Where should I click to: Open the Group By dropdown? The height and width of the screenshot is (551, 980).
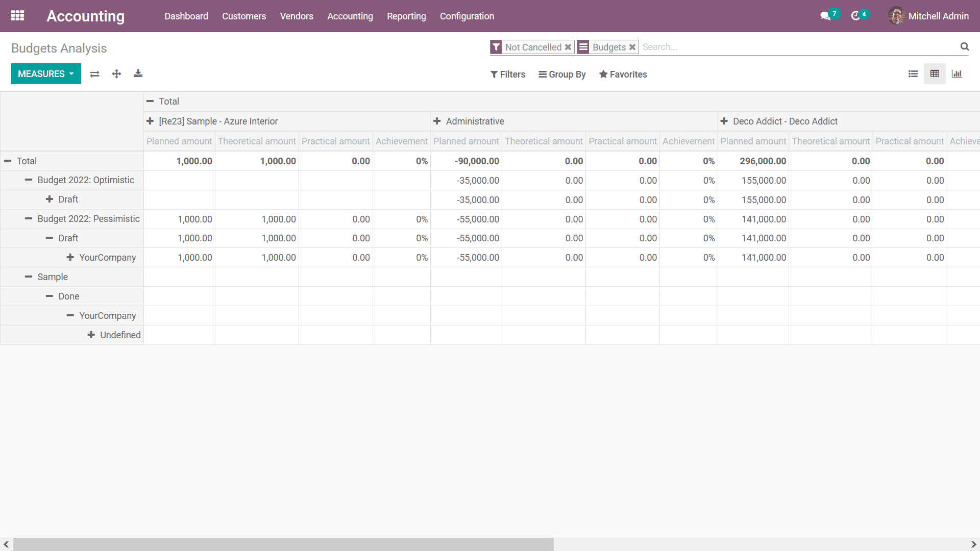562,74
